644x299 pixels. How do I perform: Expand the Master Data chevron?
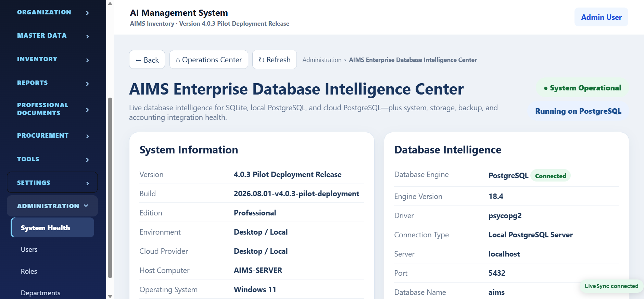(x=87, y=36)
